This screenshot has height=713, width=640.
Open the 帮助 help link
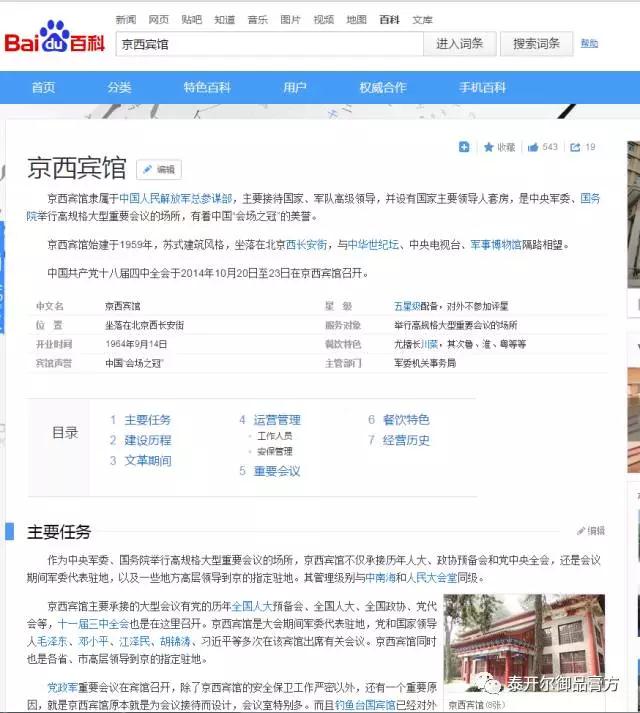point(589,44)
